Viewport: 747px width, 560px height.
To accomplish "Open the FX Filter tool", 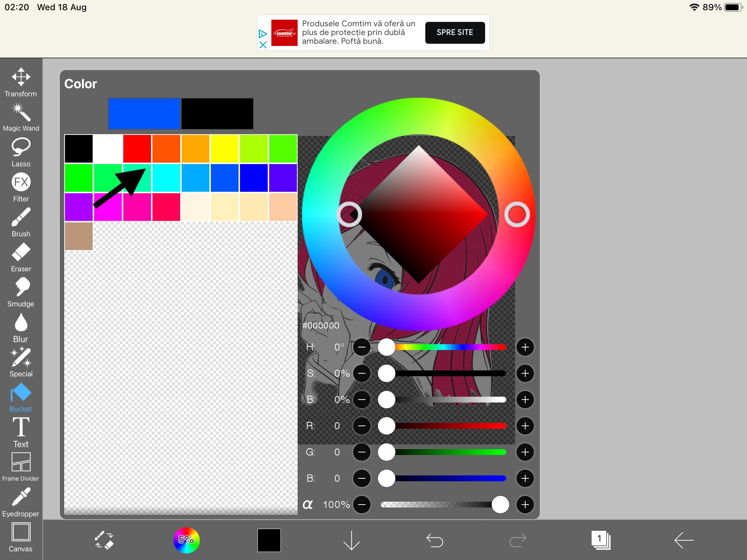I will 21,187.
